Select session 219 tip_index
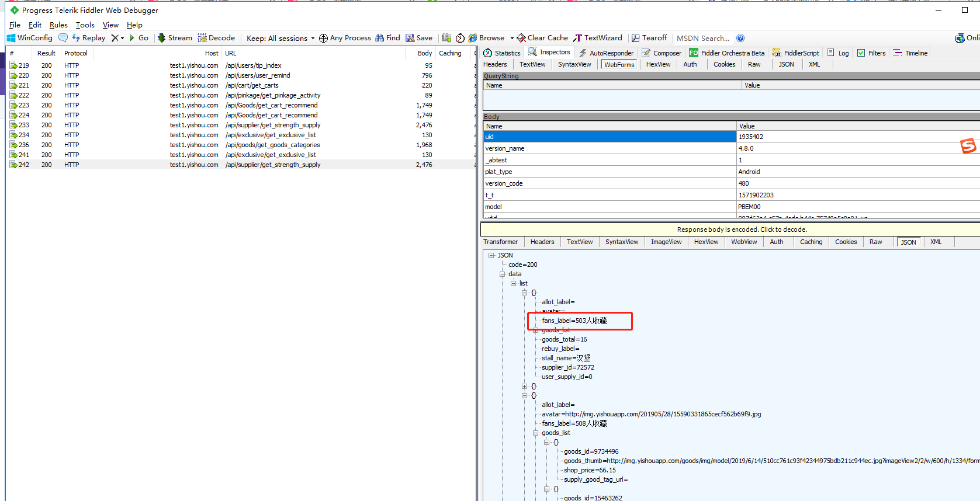This screenshot has height=501, width=980. coord(241,65)
